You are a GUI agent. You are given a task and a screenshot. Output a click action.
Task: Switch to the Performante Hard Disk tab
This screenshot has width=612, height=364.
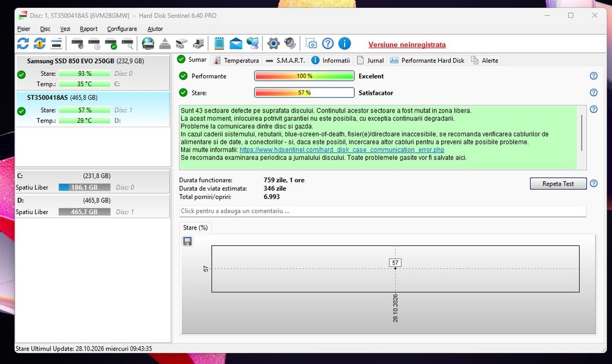click(x=427, y=61)
